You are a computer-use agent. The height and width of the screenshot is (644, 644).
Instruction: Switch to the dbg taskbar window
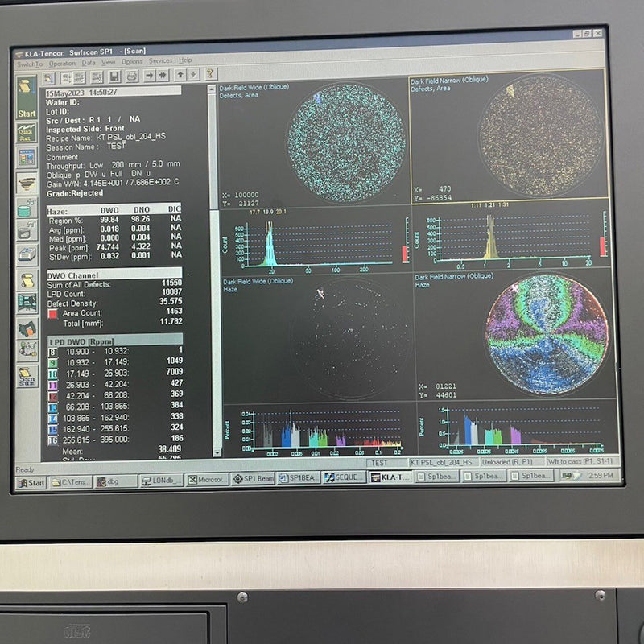click(x=115, y=481)
